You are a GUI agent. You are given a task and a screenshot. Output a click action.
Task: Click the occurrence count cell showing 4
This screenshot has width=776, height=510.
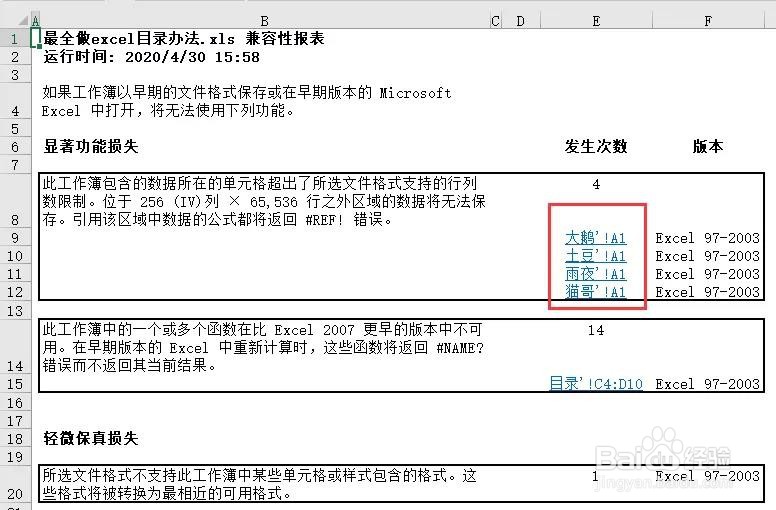pyautogui.click(x=596, y=185)
